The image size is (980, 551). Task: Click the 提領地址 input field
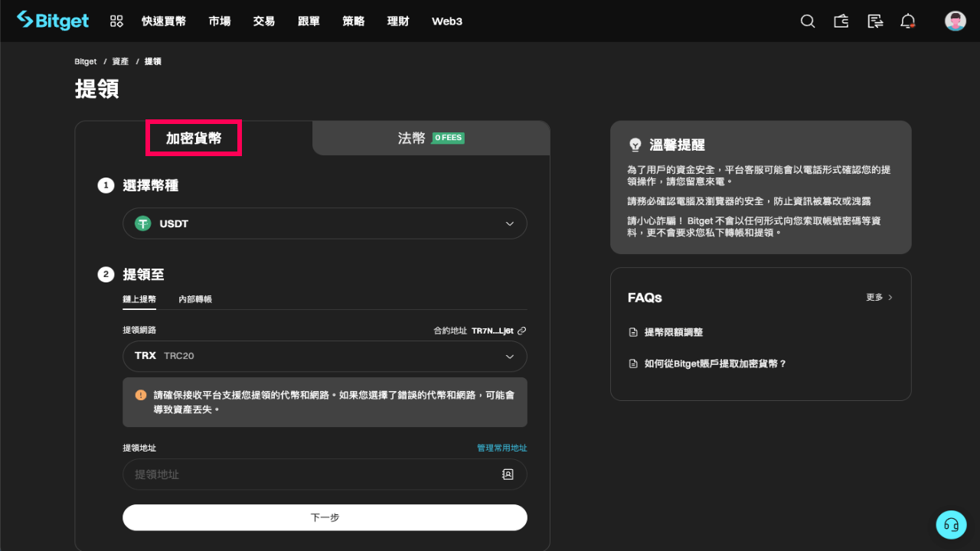pyautogui.click(x=306, y=474)
